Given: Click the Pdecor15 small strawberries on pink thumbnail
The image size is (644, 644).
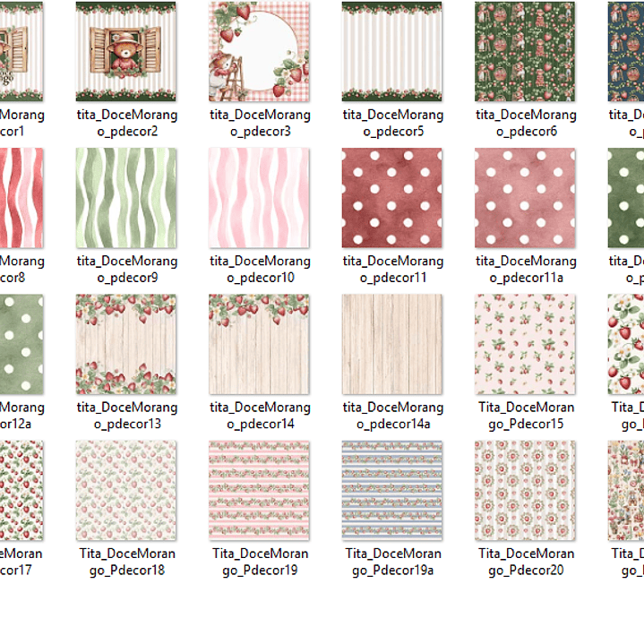Looking at the screenshot, I should [x=525, y=344].
